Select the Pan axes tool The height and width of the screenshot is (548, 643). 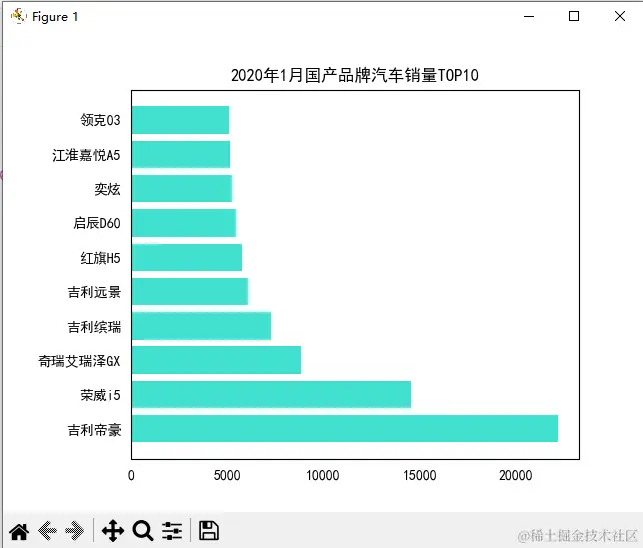[113, 530]
